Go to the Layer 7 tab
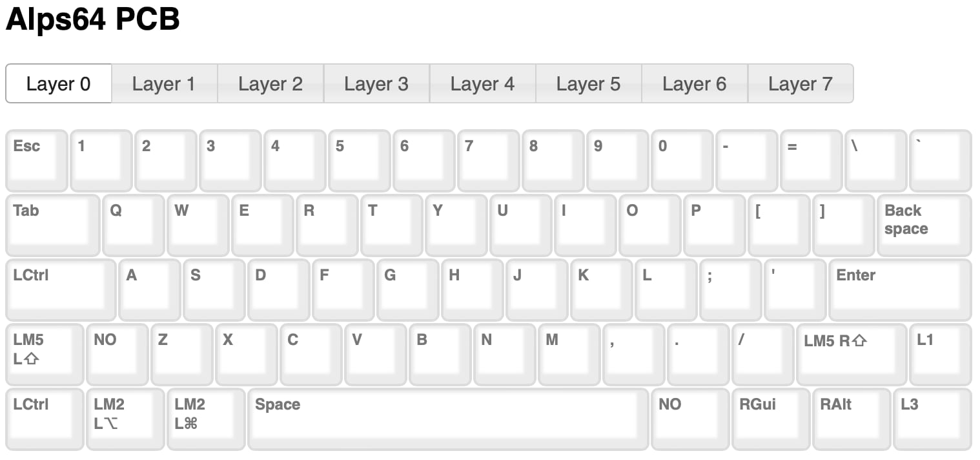980x460 pixels. pyautogui.click(x=800, y=83)
